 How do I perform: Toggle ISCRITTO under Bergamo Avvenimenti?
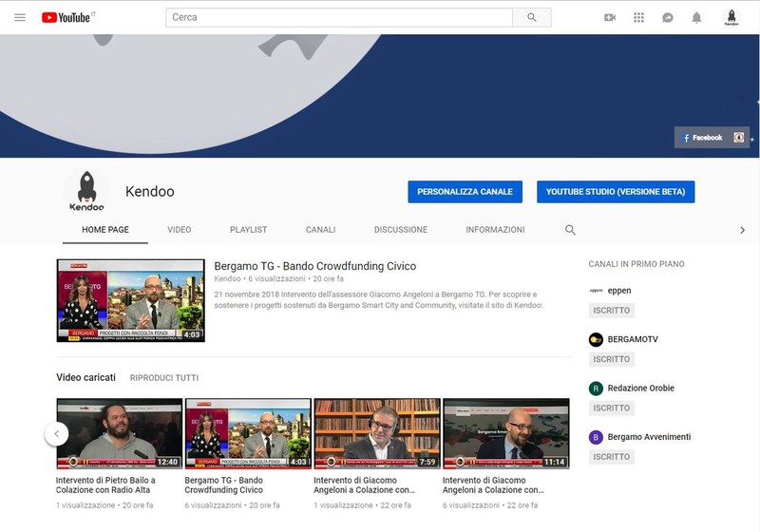(612, 457)
